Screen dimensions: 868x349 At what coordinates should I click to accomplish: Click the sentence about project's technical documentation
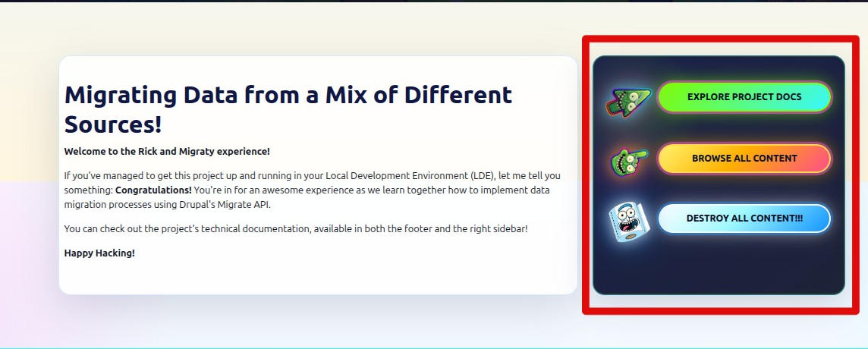296,228
